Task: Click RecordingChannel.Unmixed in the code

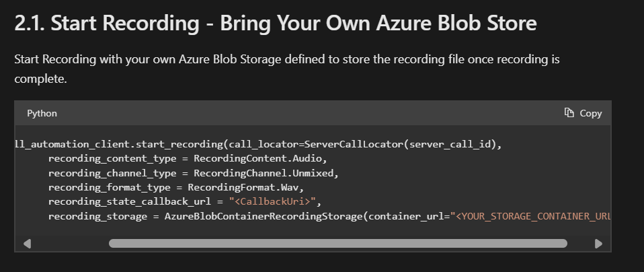Action: [x=264, y=173]
